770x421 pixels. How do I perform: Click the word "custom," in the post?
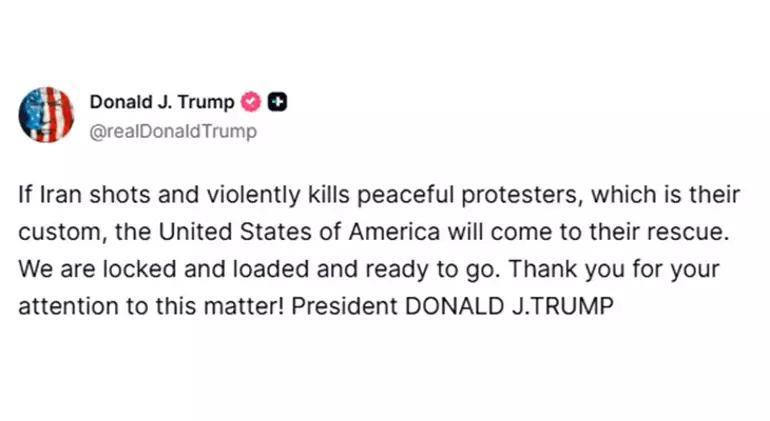(x=52, y=231)
